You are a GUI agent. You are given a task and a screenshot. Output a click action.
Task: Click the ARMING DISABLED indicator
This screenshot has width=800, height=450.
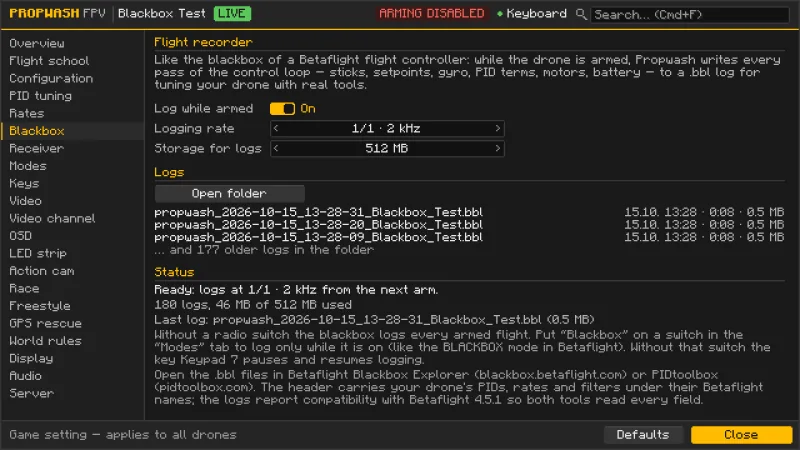432,13
